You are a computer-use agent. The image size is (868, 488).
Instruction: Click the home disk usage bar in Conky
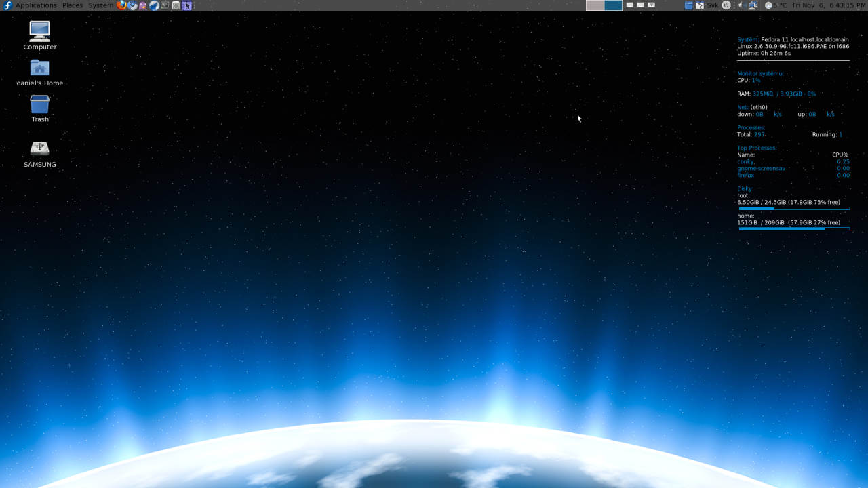click(794, 229)
